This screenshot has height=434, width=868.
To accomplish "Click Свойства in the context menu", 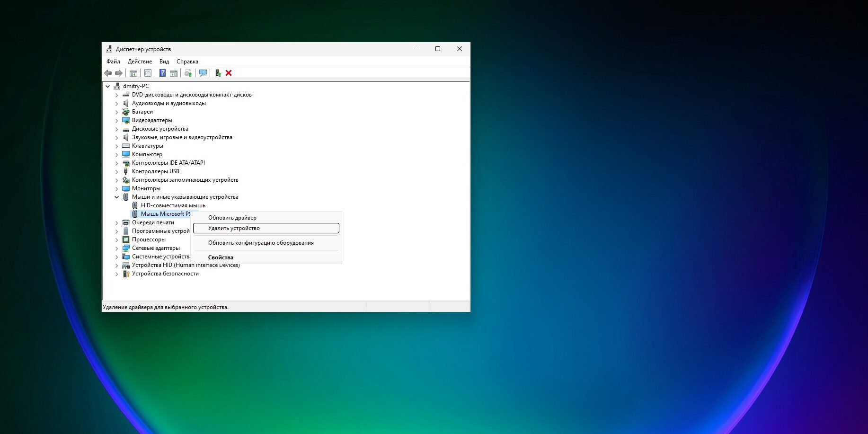I will pyautogui.click(x=221, y=257).
